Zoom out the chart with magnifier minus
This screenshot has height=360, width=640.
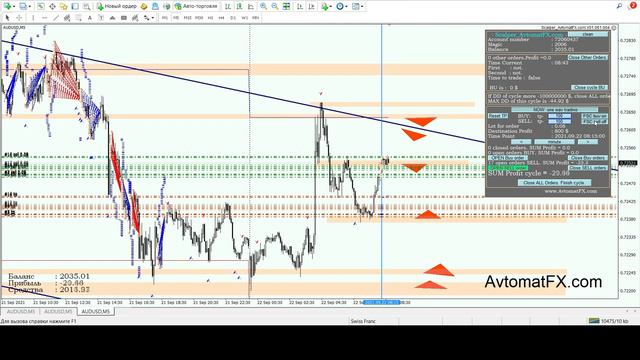(x=275, y=6)
